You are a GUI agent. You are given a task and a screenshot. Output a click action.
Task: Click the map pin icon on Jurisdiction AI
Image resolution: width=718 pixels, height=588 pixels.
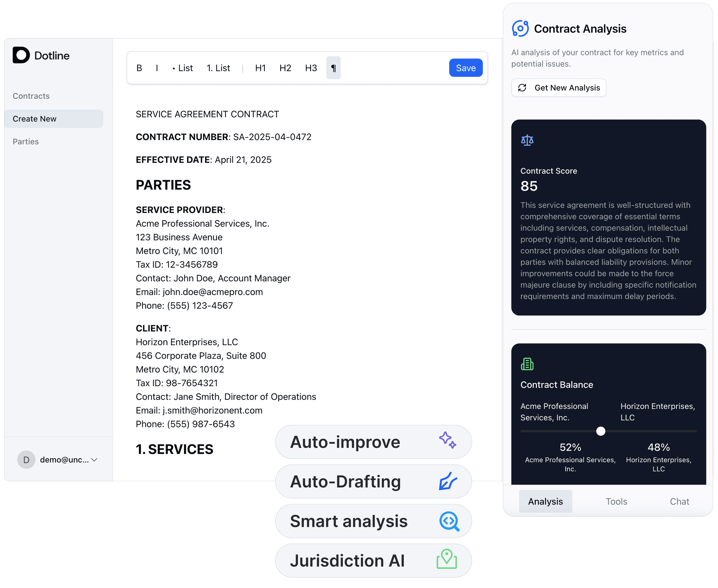447,559
